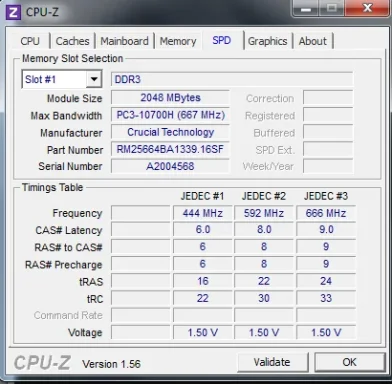Switch to the CPU tab

click(30, 41)
